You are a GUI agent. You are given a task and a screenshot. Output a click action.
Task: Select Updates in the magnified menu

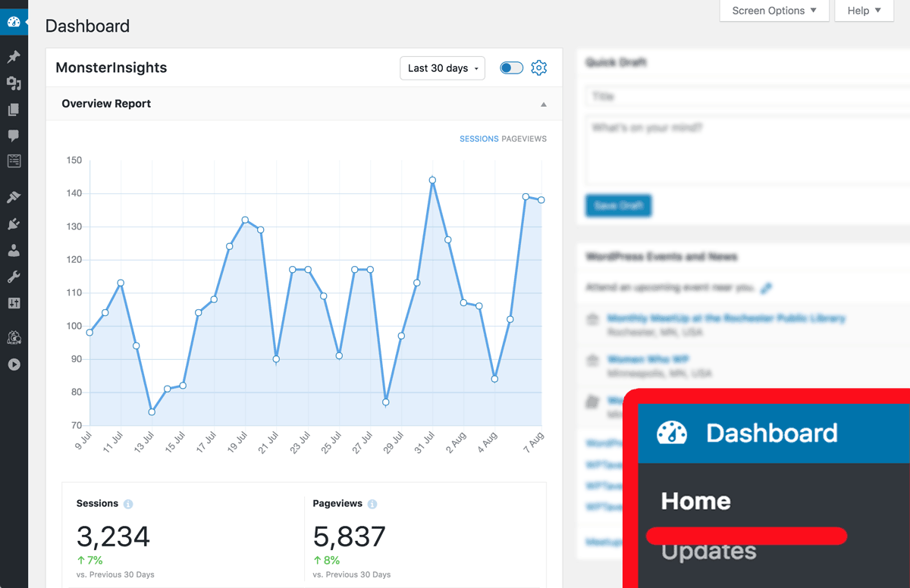point(709,551)
